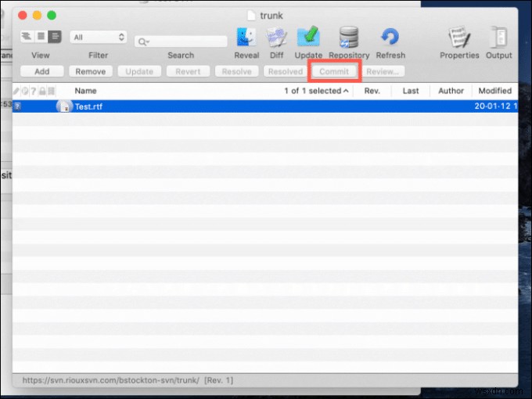
Task: Click the Resolve button
Action: click(237, 72)
